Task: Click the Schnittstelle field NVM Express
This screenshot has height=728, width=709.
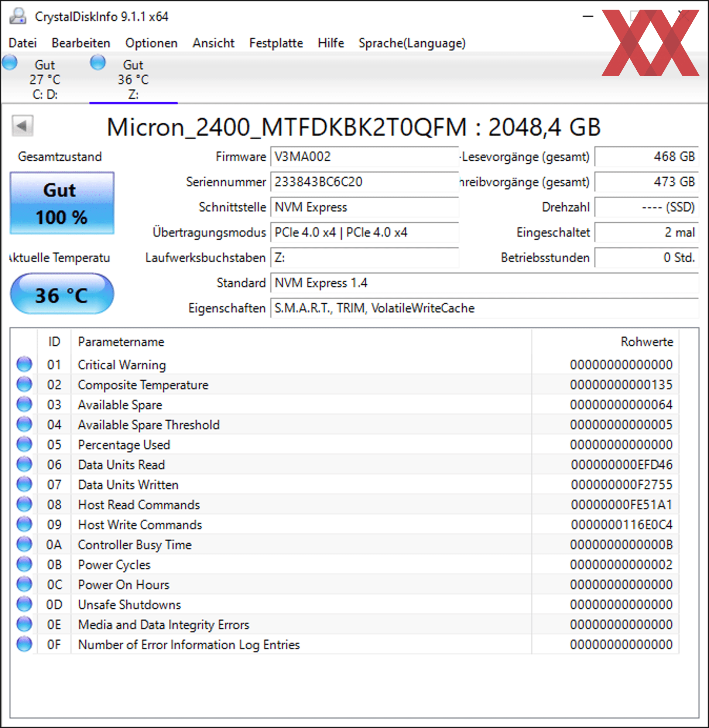Action: point(364,207)
